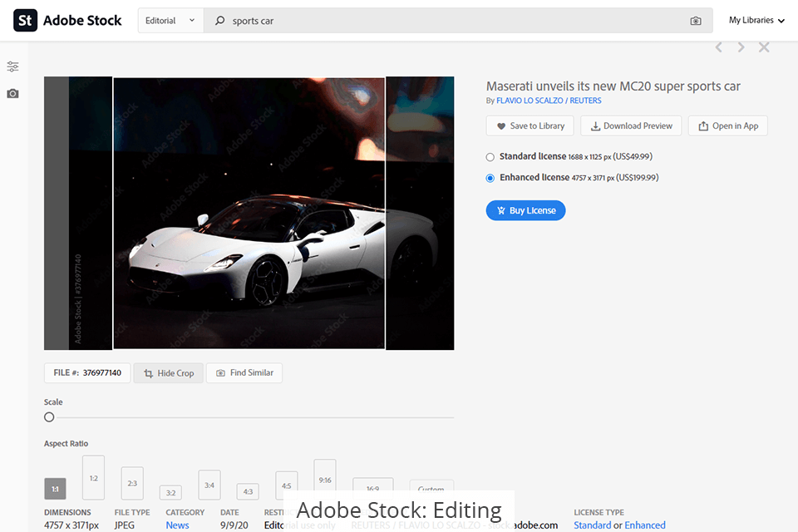This screenshot has height=532, width=798.
Task: Select the 9:16 aspect ratio
Action: [x=325, y=479]
